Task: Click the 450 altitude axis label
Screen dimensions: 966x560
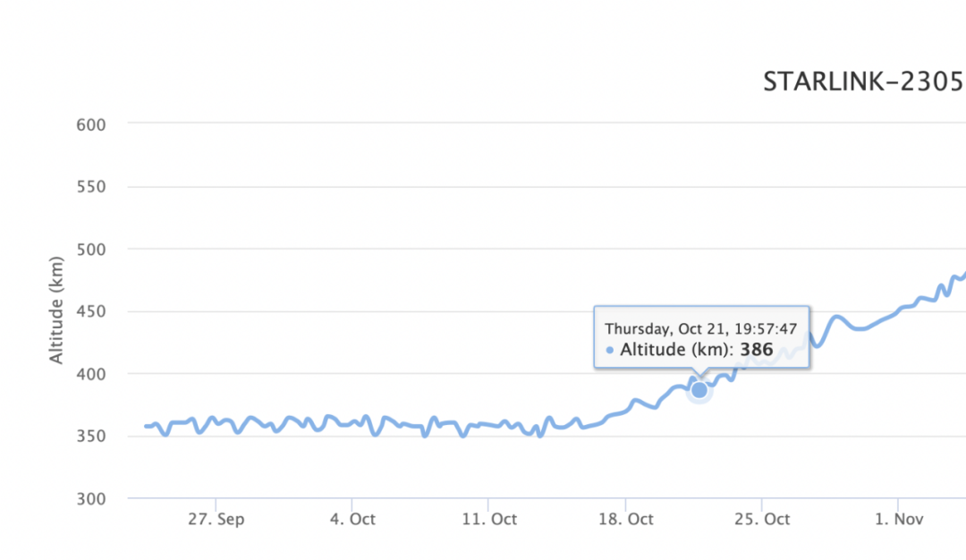Action: click(x=91, y=311)
